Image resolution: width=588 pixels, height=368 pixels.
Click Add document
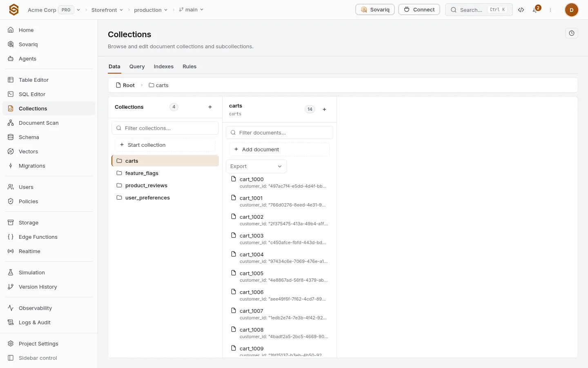click(279, 150)
